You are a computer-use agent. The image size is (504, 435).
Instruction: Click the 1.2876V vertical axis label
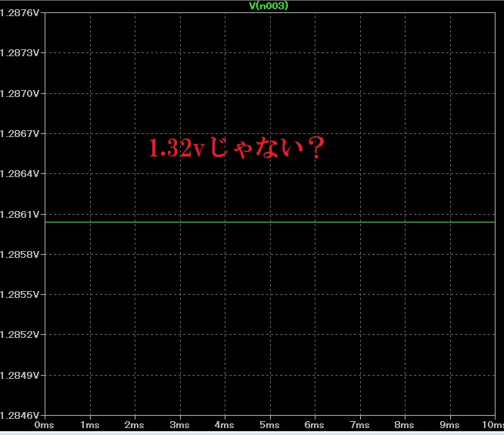point(19,13)
